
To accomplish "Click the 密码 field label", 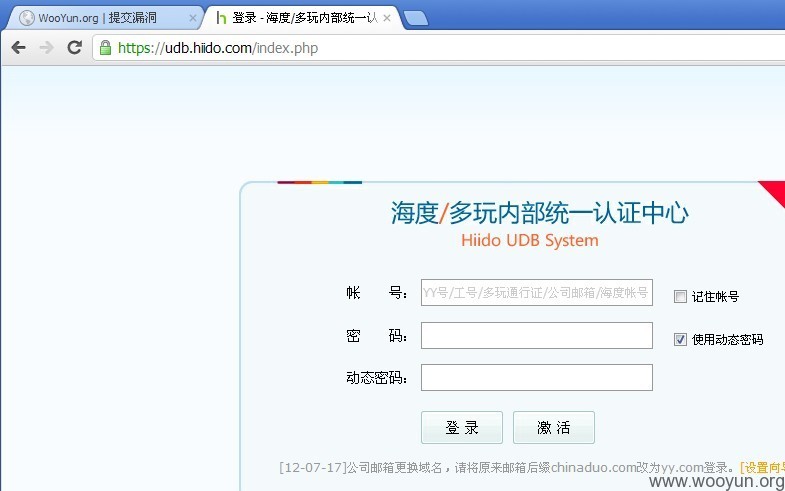I will 376,335.
